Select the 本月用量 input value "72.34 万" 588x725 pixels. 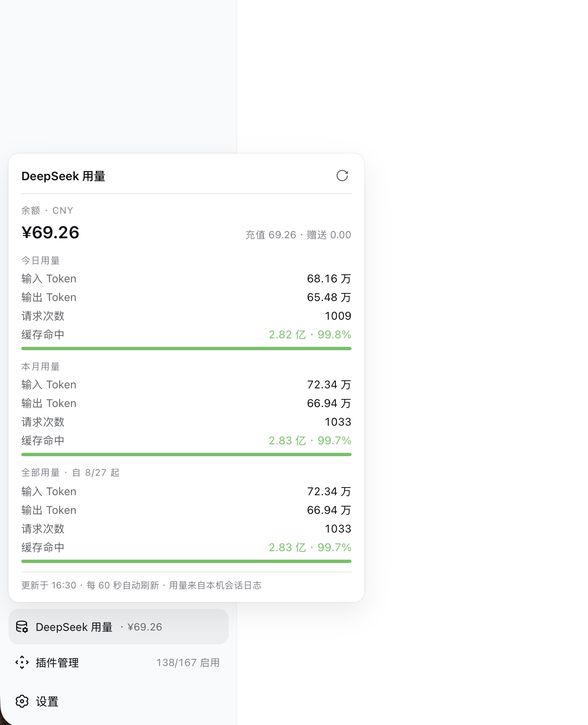click(329, 385)
